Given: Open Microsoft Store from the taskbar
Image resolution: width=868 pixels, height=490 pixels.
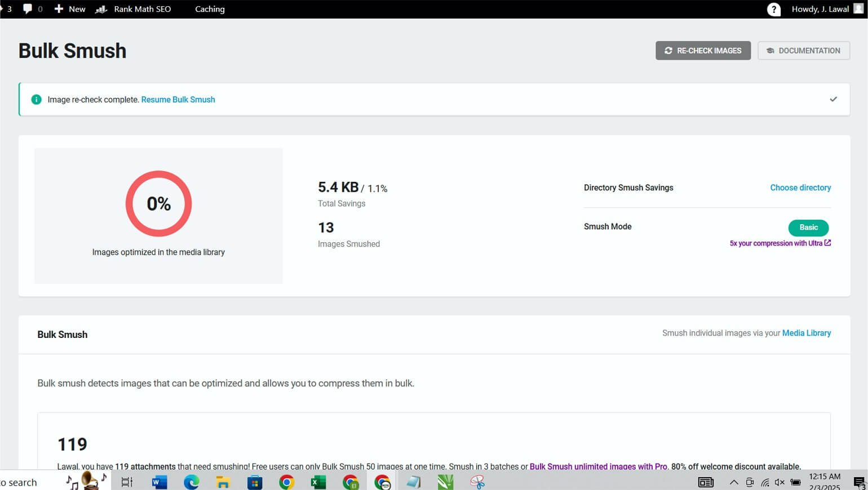Looking at the screenshot, I should coord(255,482).
